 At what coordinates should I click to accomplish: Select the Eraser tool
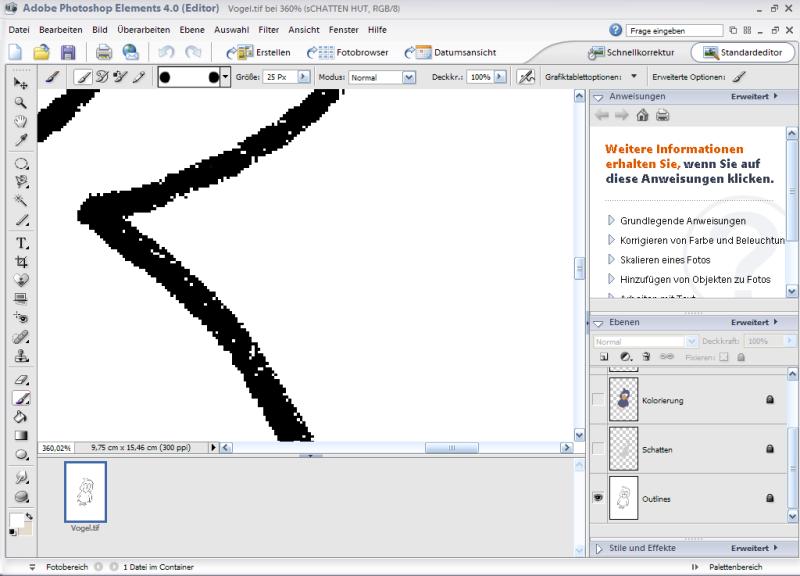(21, 380)
